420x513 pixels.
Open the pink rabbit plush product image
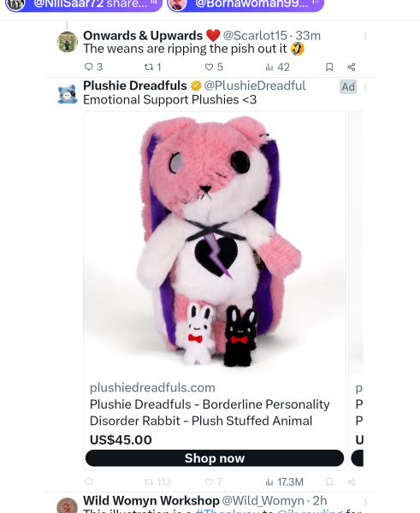point(215,243)
